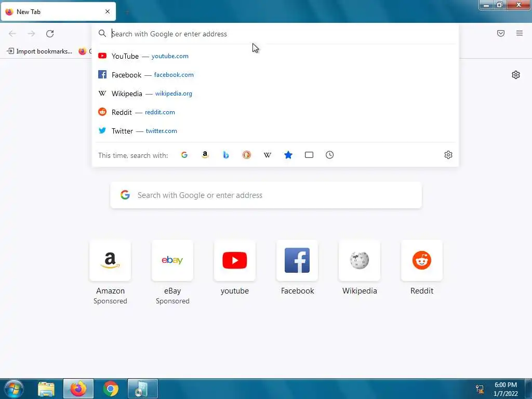The height and width of the screenshot is (399, 532).
Task: Select the Facebook suggestion row
Action: (275, 75)
